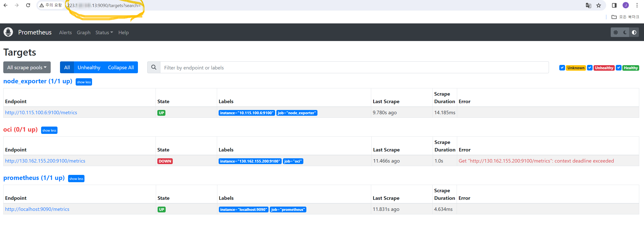The width and height of the screenshot is (644, 230).
Task: Select the Unhealthy filter button
Action: (x=89, y=67)
